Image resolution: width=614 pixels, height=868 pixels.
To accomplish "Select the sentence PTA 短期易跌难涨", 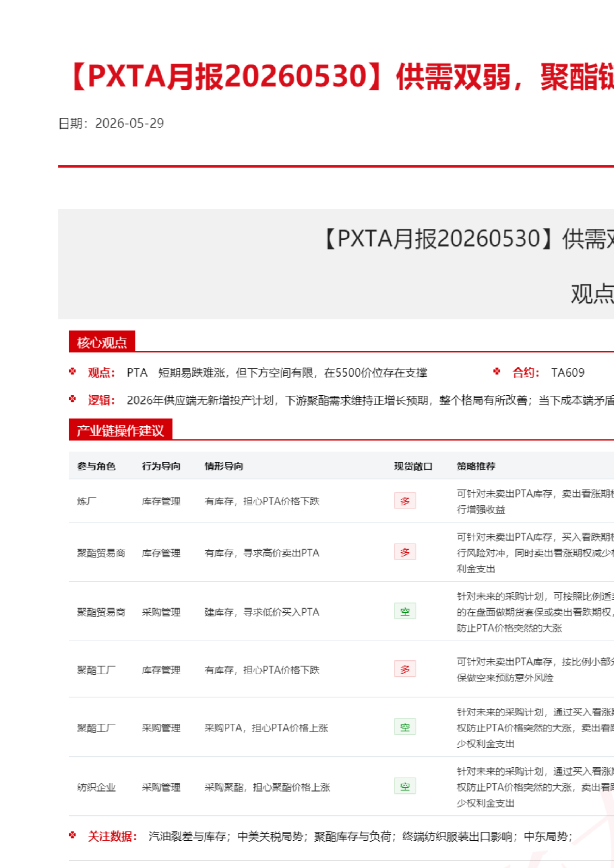I will click(x=176, y=373).
